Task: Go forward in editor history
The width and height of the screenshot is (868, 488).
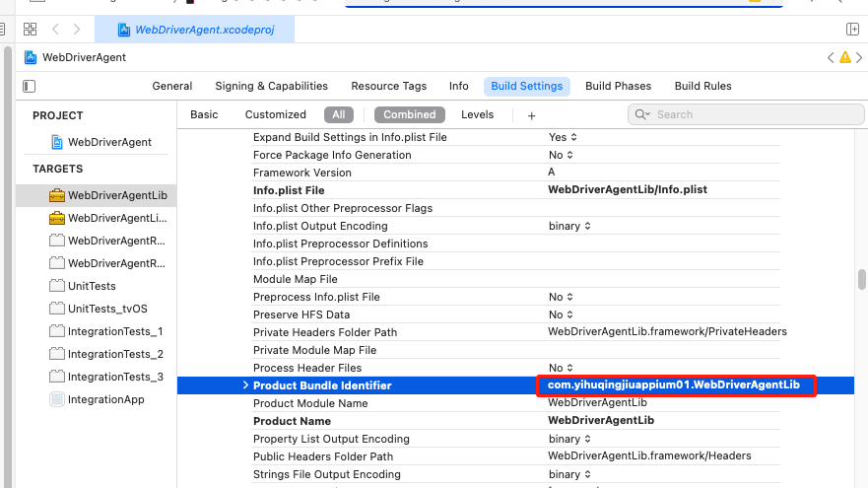Action: click(x=77, y=30)
